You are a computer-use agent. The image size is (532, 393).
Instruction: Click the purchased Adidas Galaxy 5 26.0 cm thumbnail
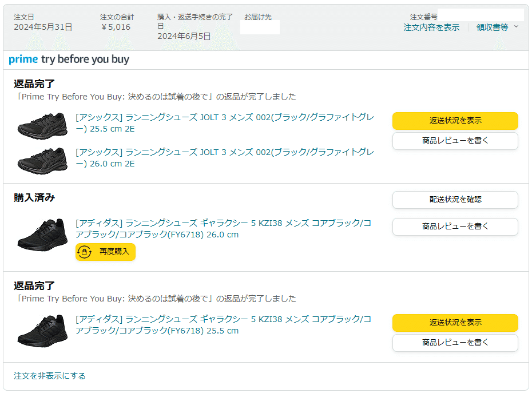point(42,235)
